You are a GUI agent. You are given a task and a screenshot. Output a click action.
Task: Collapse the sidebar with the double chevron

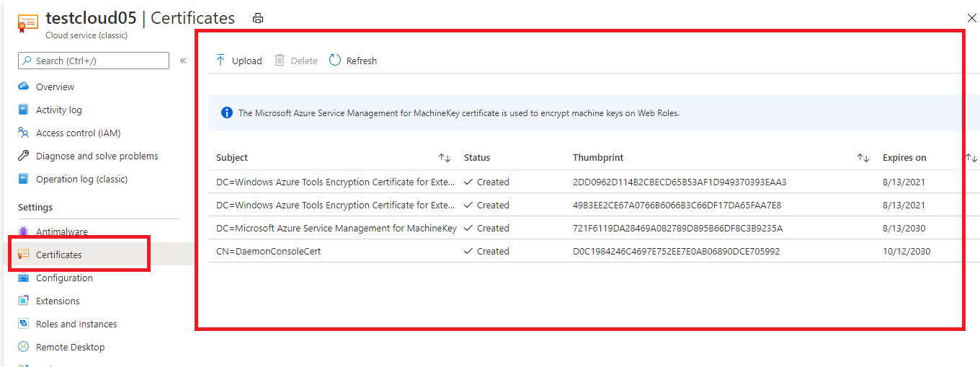click(x=183, y=61)
